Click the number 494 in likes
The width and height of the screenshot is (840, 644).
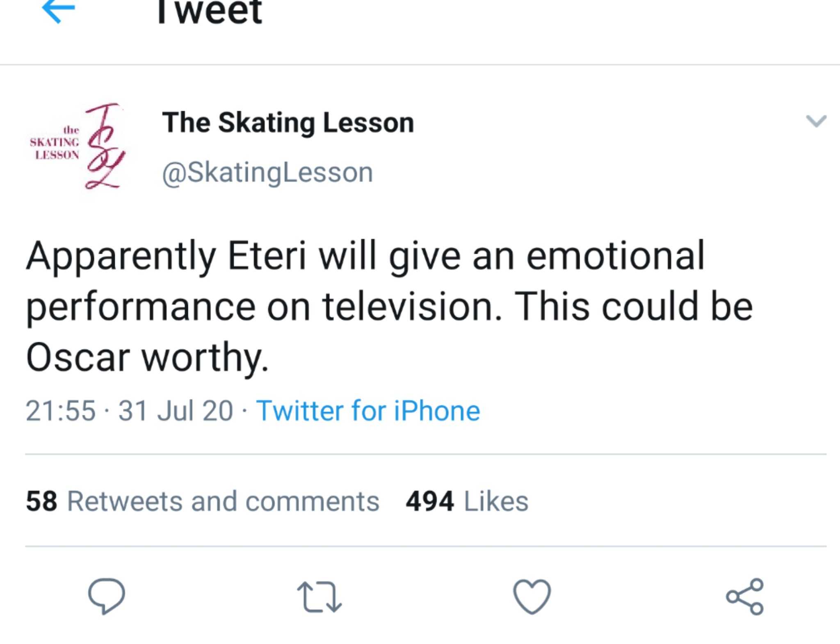click(429, 501)
